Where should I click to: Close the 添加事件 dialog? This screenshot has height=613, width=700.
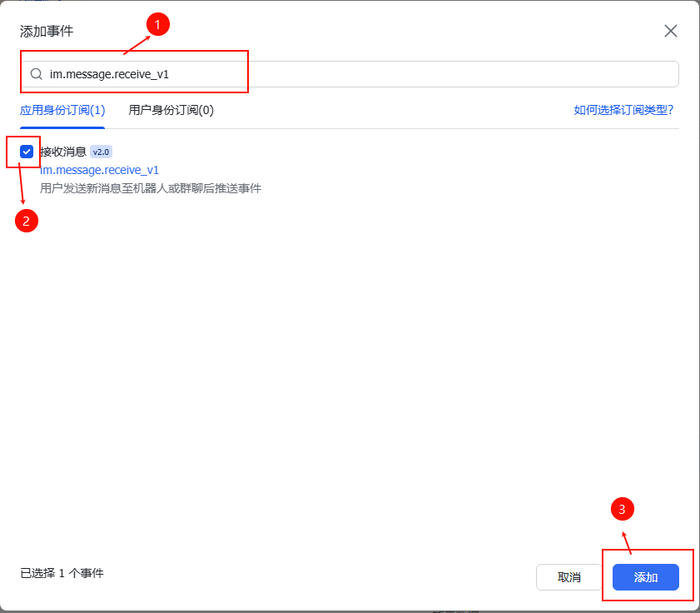click(x=671, y=31)
